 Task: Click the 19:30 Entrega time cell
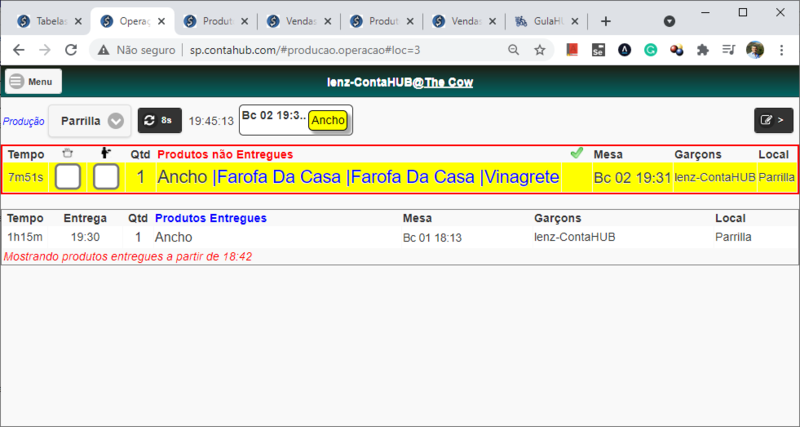(85, 237)
